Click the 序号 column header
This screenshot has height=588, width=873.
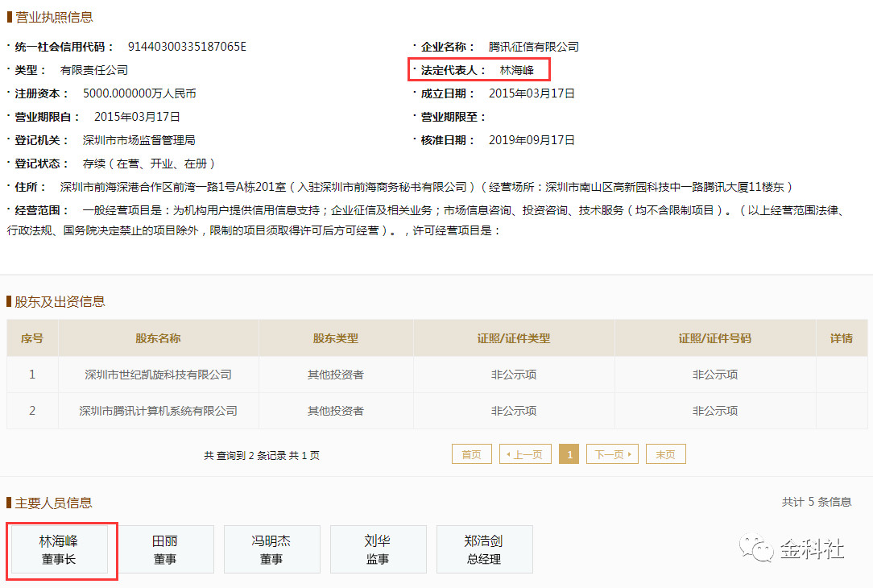pyautogui.click(x=32, y=338)
